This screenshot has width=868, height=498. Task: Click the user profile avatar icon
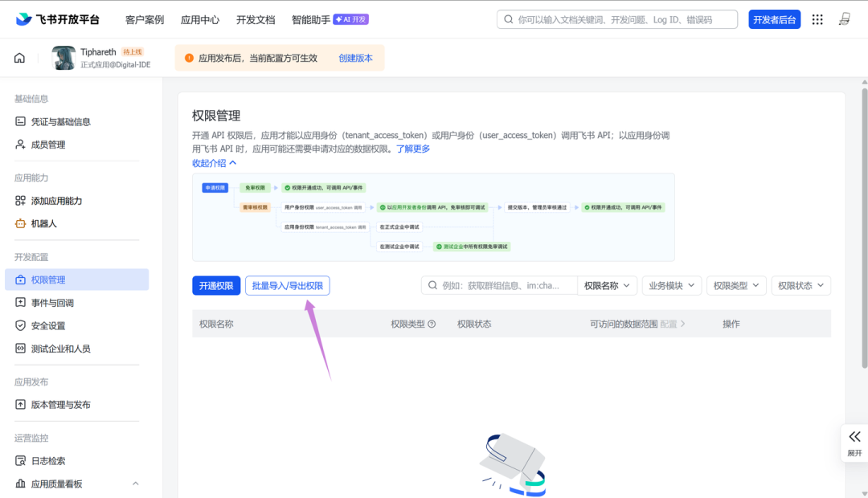(844, 19)
